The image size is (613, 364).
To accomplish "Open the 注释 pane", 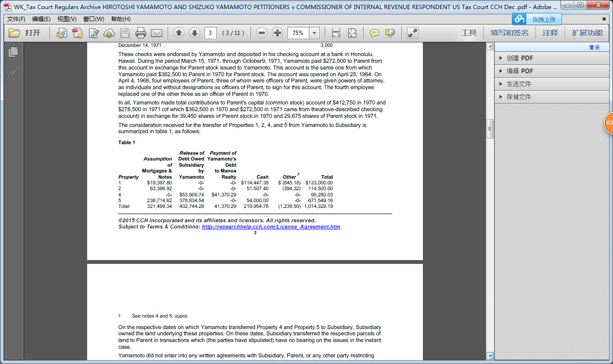I will pyautogui.click(x=550, y=33).
